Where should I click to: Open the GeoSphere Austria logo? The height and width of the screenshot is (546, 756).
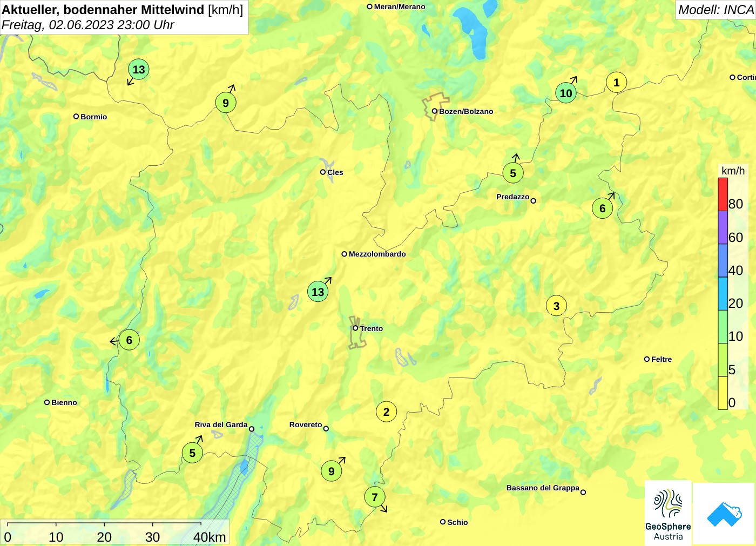coord(668,513)
